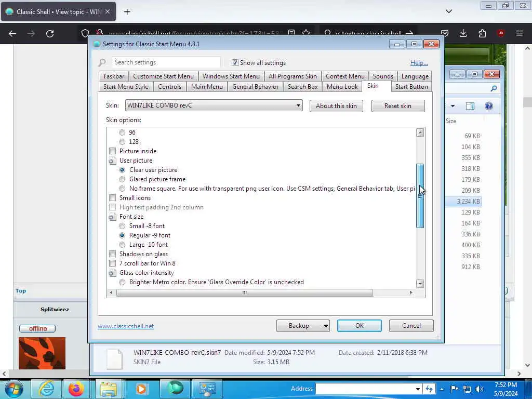The height and width of the screenshot is (399, 532).
Task: List all Firefox tabs chevron
Action: (448, 11)
